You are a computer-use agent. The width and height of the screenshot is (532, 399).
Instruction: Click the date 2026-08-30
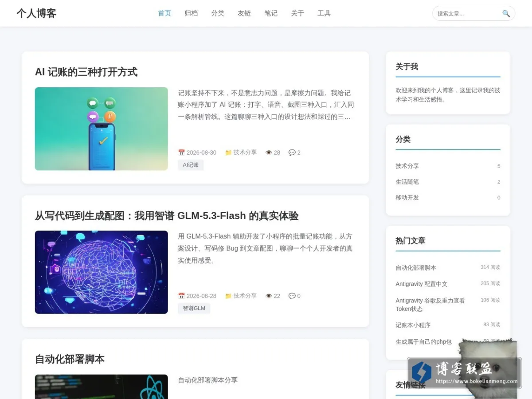(x=201, y=153)
